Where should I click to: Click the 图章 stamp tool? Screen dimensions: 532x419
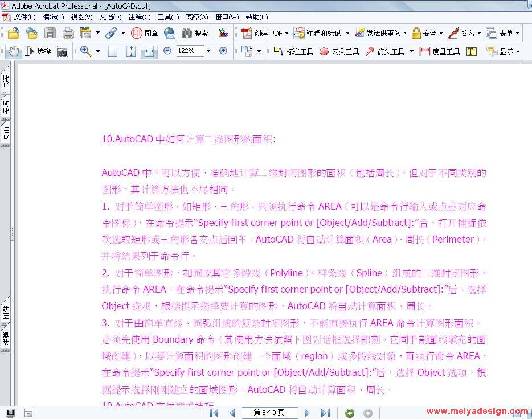coord(145,33)
